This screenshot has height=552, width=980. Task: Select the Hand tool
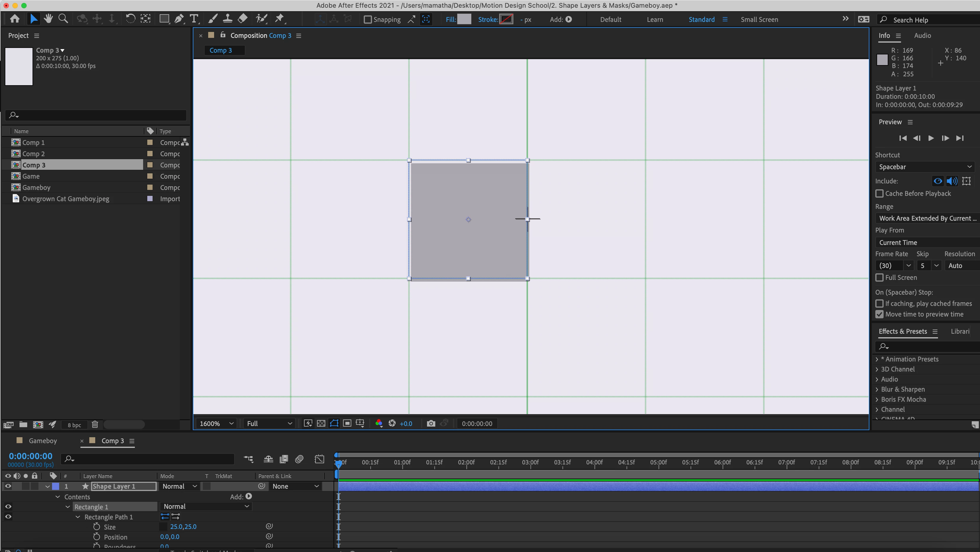coord(48,19)
